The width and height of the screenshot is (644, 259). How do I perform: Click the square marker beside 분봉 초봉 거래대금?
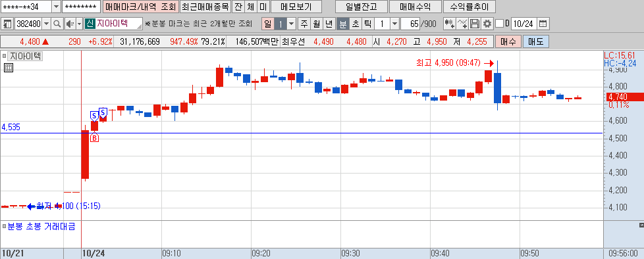(x=4, y=226)
